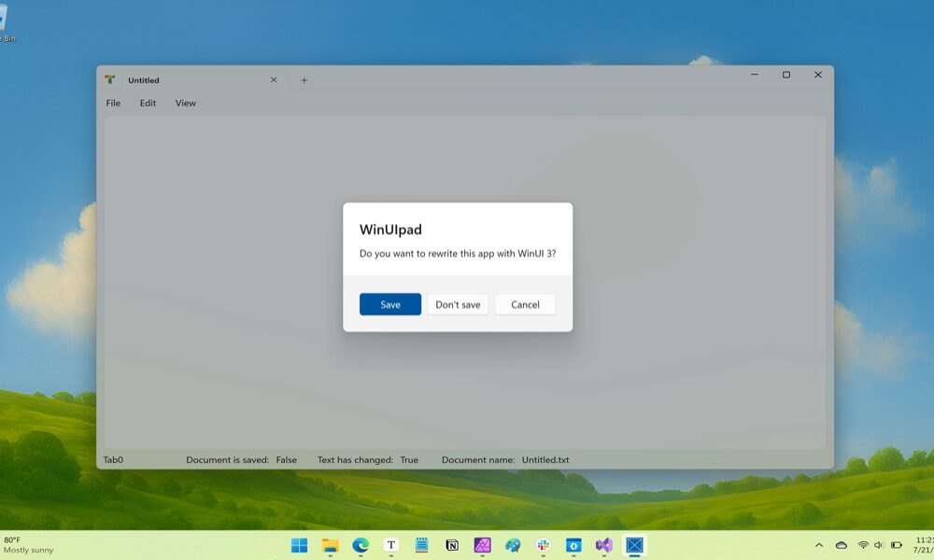Open the Windows Start menu

[299, 544]
